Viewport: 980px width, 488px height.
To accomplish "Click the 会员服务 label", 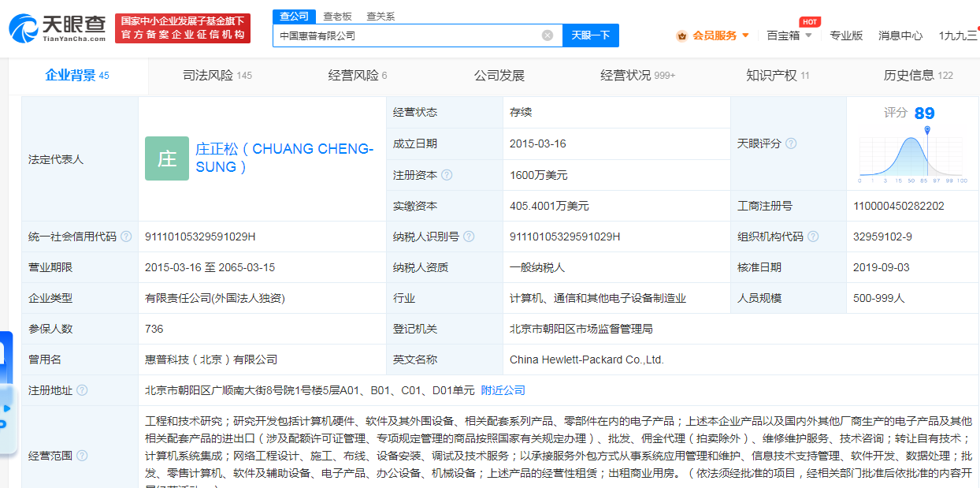I will click(x=715, y=35).
